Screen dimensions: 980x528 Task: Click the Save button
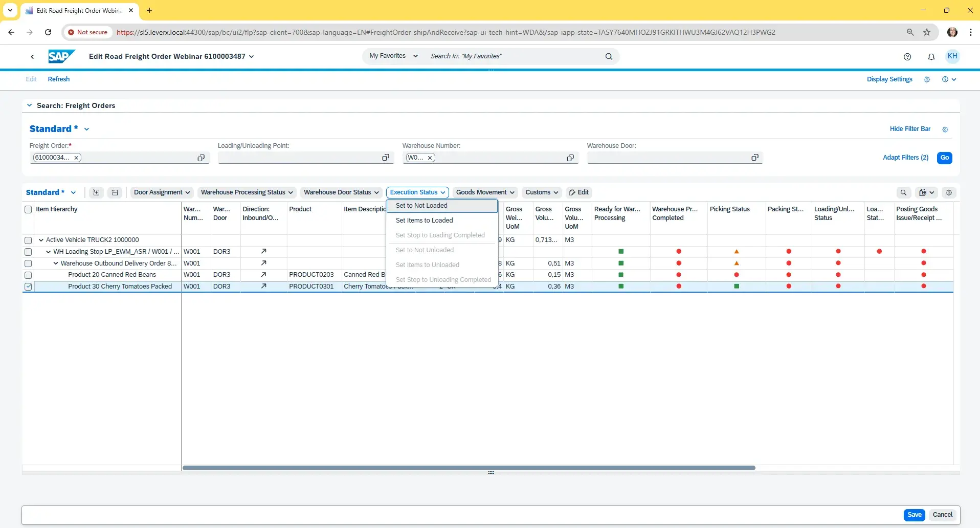pyautogui.click(x=915, y=515)
